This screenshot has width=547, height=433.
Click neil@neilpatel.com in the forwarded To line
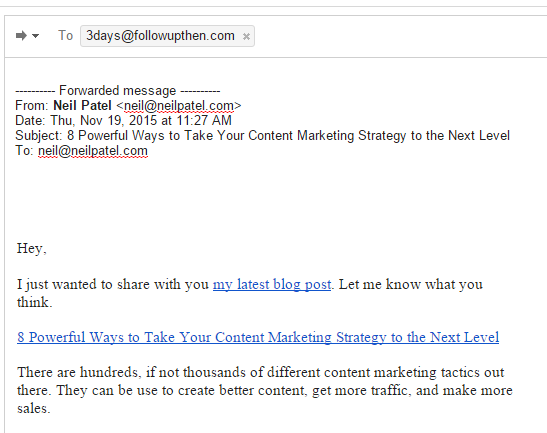(93, 151)
